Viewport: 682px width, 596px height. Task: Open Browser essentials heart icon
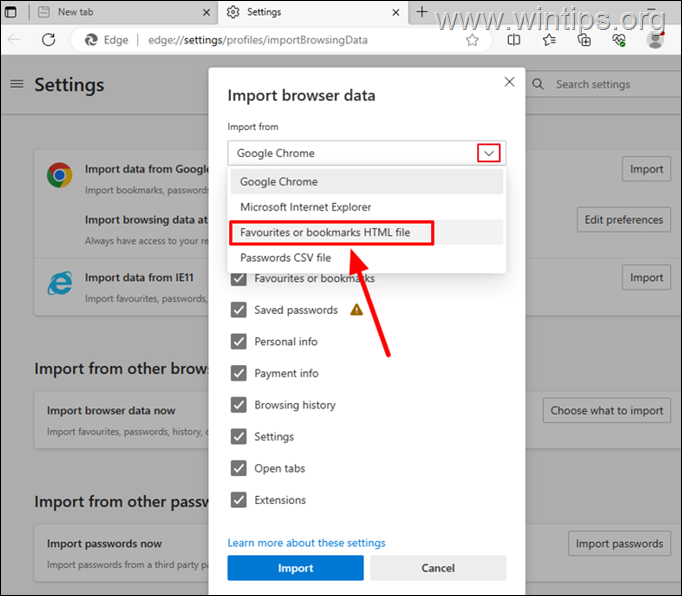point(619,40)
